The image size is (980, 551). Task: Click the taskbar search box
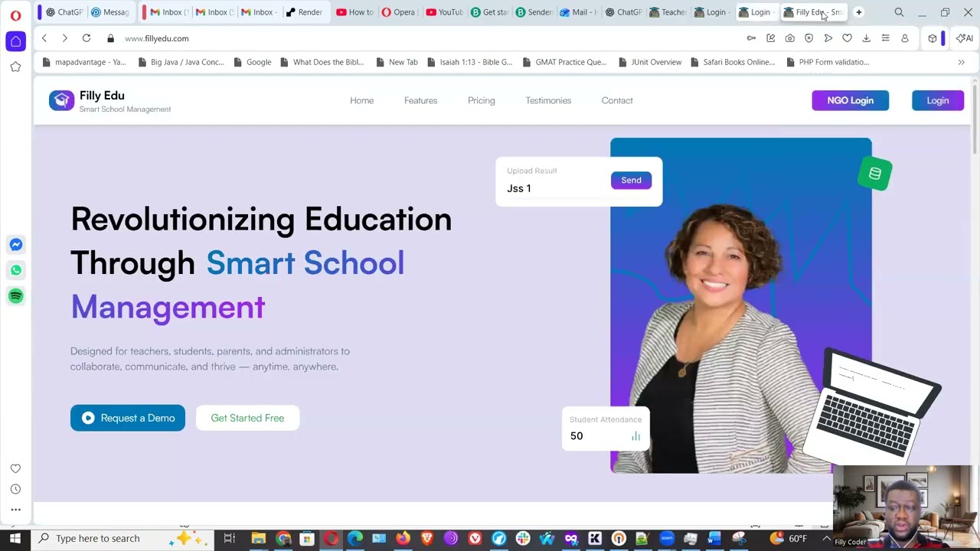(124, 538)
